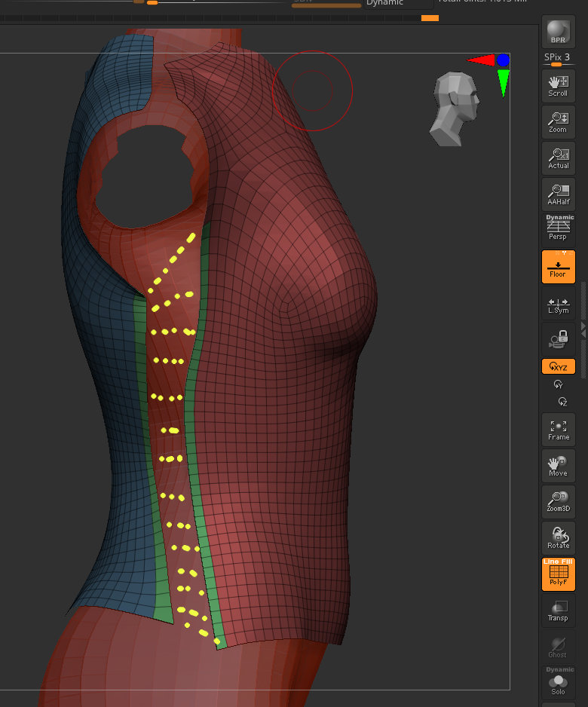Switch rotation mode to Z axis
Screen dimensions: 588x707
pos(561,402)
